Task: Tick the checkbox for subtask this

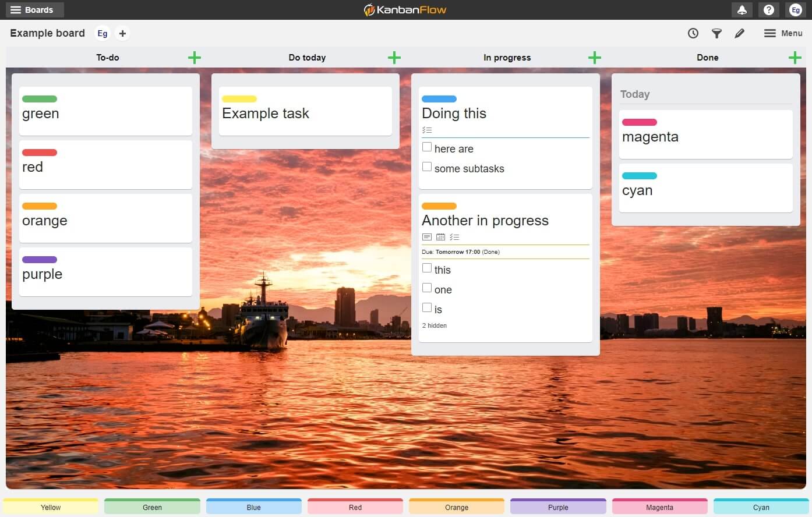Action: (426, 268)
